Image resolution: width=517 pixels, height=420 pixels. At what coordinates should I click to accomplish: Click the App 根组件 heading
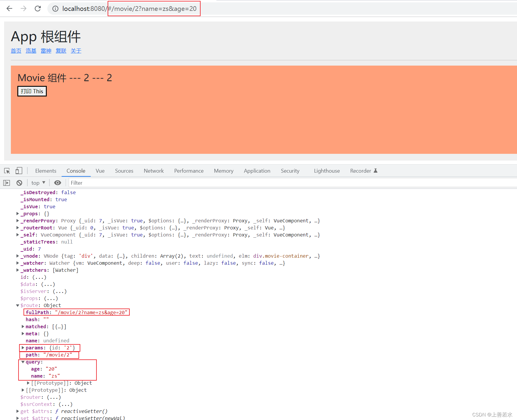[46, 36]
